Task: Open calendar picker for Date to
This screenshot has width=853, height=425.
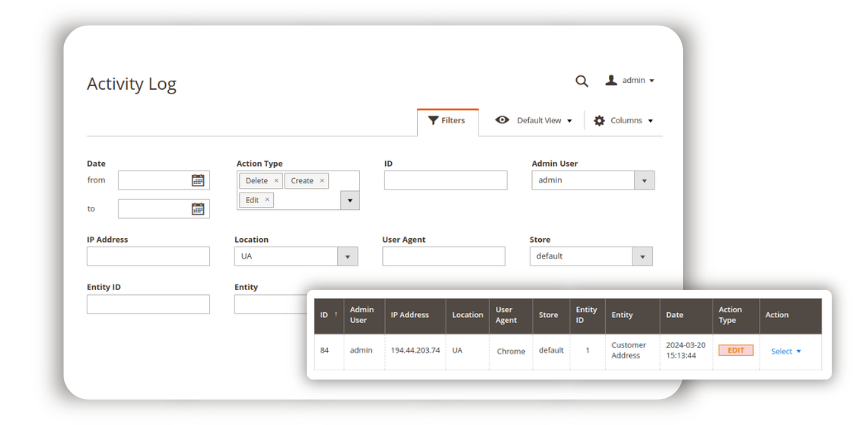Action: 198,208
